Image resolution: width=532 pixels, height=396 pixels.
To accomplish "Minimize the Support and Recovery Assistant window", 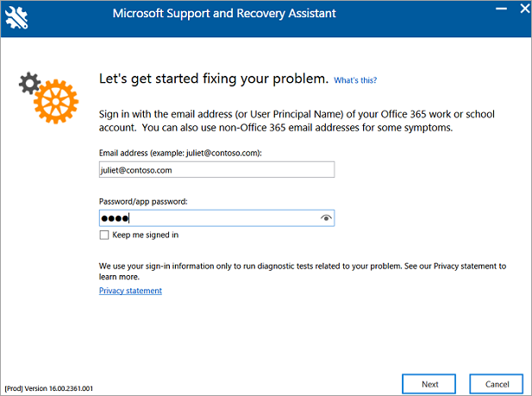I will (x=501, y=9).
